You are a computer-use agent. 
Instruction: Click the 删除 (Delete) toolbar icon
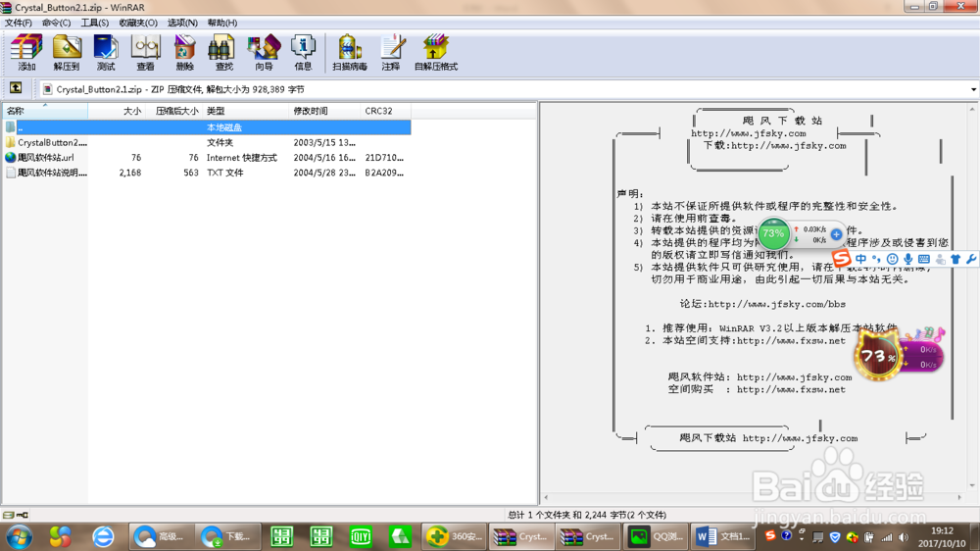click(184, 53)
